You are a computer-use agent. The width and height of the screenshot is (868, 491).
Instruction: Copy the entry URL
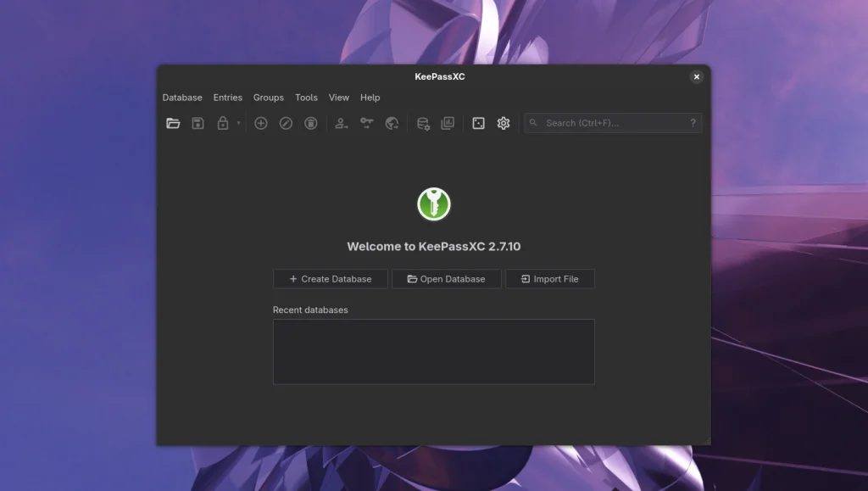click(392, 123)
